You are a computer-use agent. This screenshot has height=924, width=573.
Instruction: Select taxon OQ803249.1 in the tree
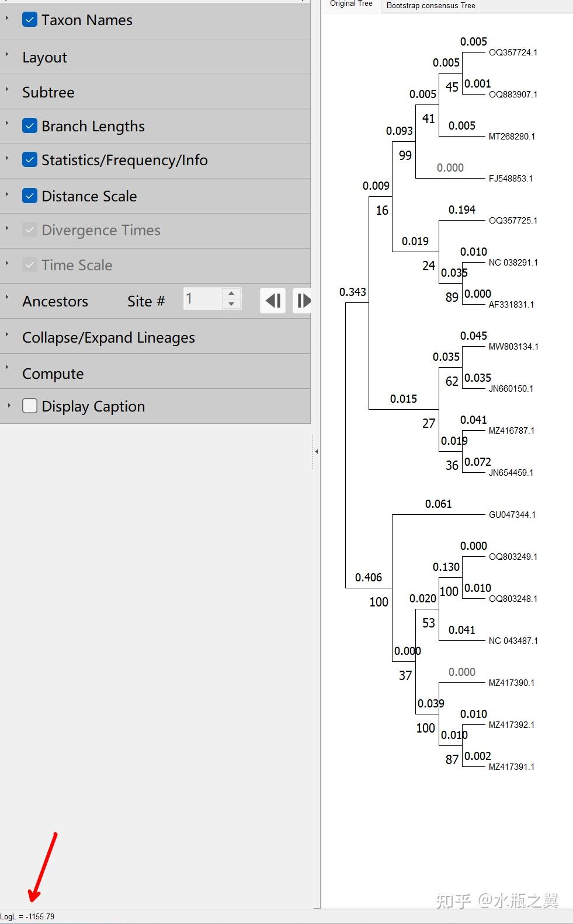coord(513,557)
